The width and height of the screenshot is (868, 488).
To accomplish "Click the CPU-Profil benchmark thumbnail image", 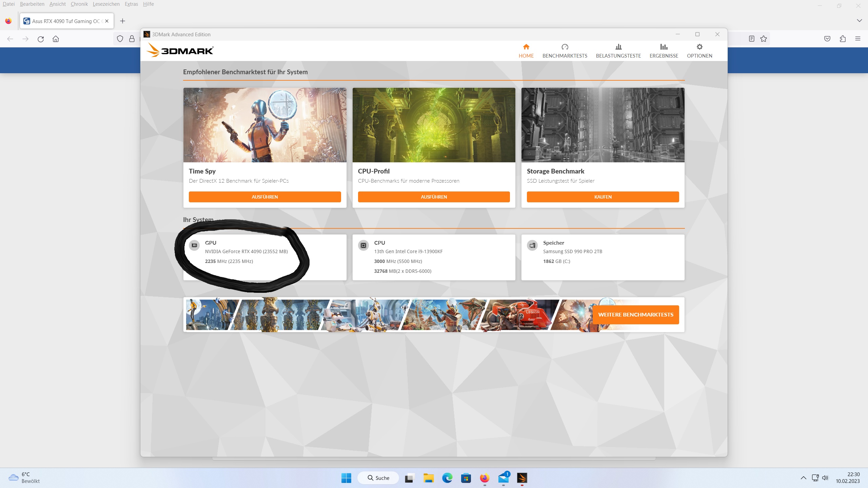I will pos(434,125).
